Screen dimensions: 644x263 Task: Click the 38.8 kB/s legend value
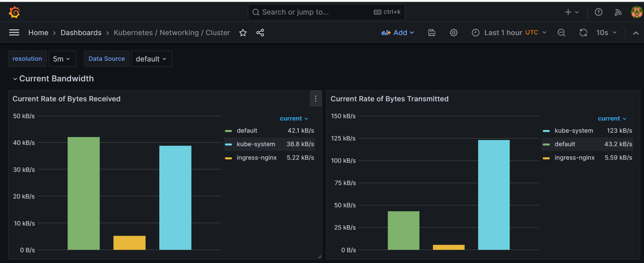coord(300,144)
